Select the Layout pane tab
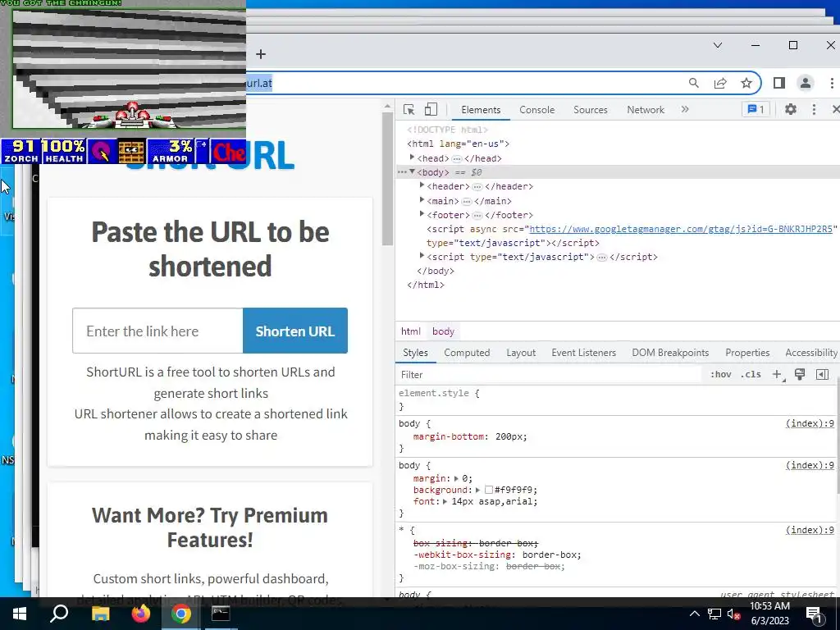Viewport: 840px width, 630px height. point(521,353)
